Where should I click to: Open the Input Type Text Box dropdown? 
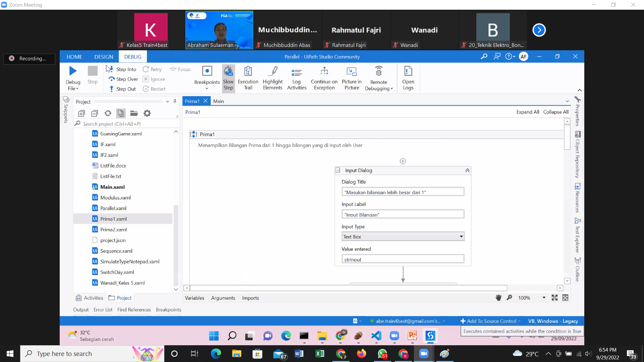(461, 237)
